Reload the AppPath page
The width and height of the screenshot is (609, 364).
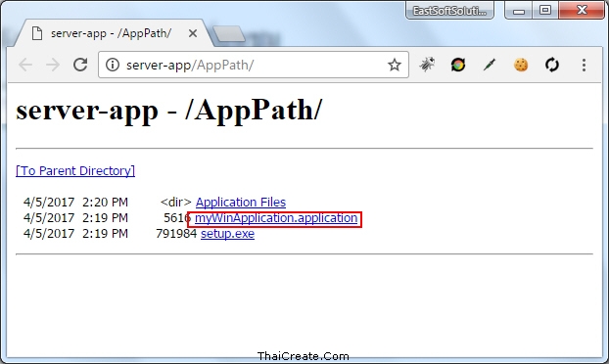(x=80, y=65)
